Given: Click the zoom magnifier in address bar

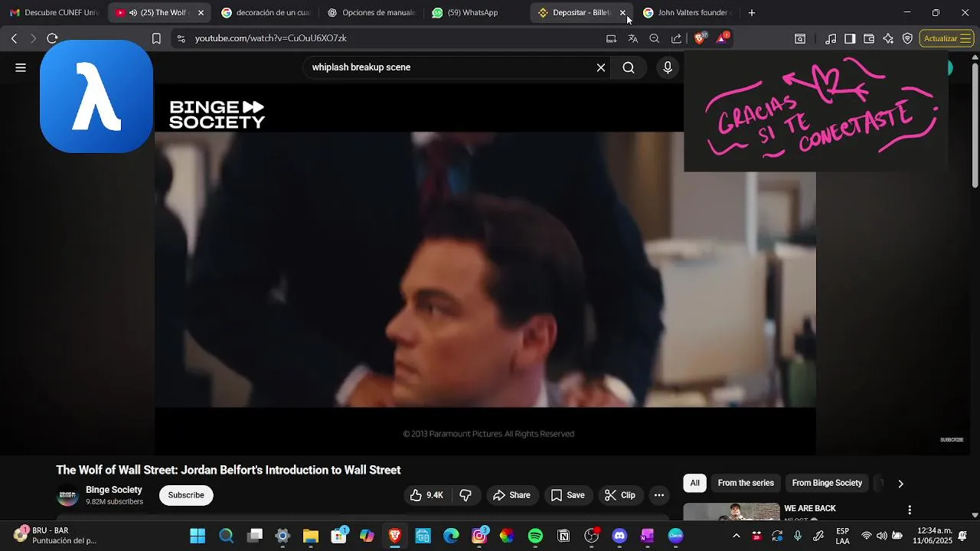Looking at the screenshot, I should click(655, 38).
